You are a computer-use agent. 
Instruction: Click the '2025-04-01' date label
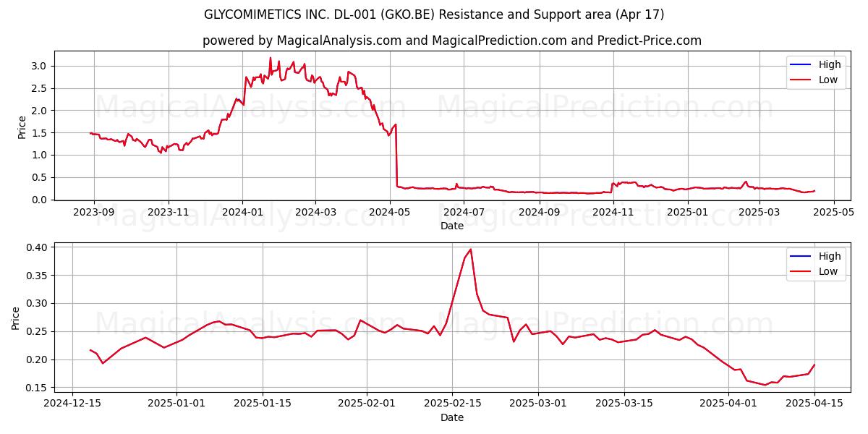point(729,404)
